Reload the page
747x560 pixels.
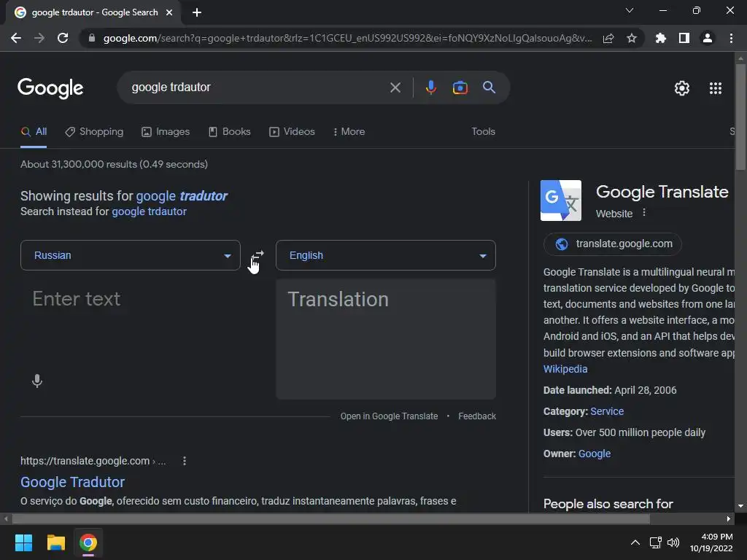point(63,38)
